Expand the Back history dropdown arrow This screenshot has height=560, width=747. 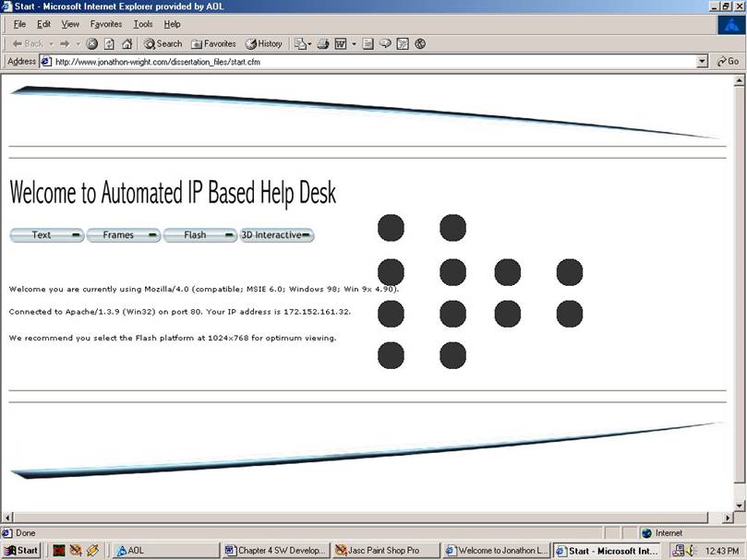point(52,43)
